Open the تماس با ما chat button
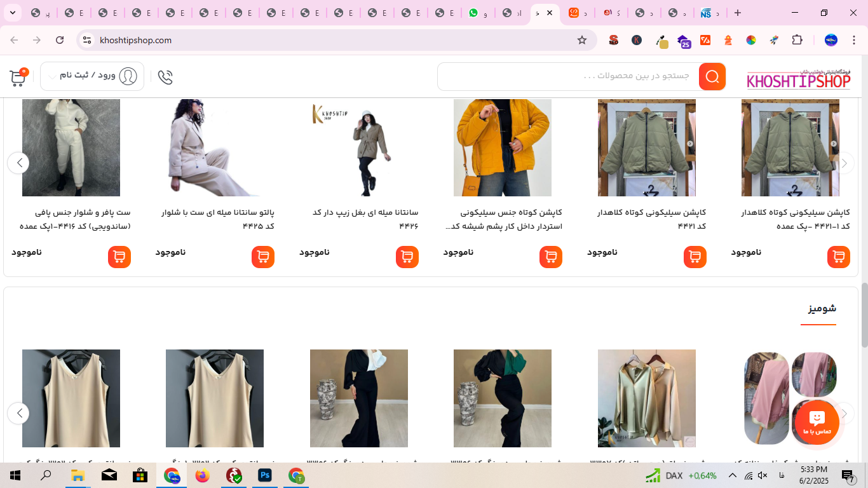868x488 pixels. point(817,423)
